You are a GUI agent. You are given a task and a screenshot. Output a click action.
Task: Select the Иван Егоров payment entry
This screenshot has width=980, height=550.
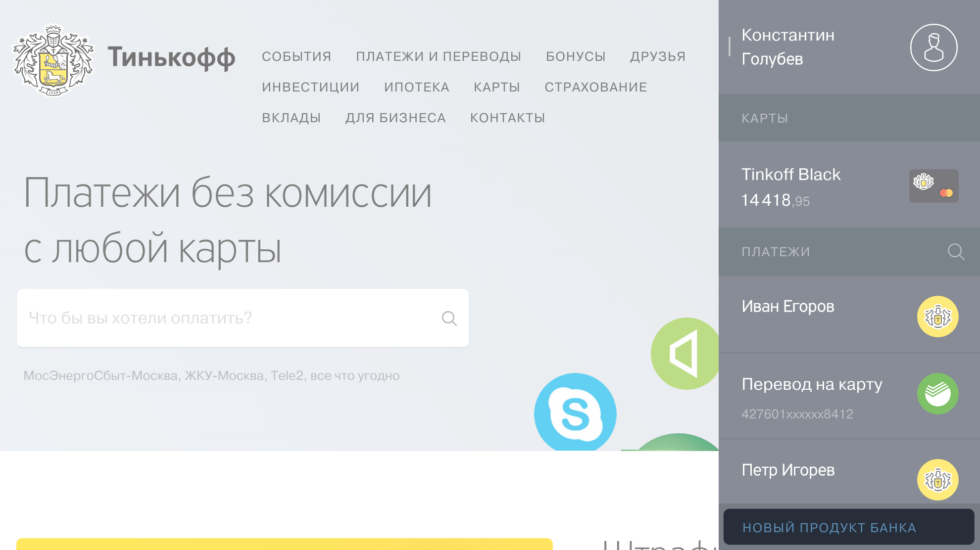pyautogui.click(x=849, y=315)
